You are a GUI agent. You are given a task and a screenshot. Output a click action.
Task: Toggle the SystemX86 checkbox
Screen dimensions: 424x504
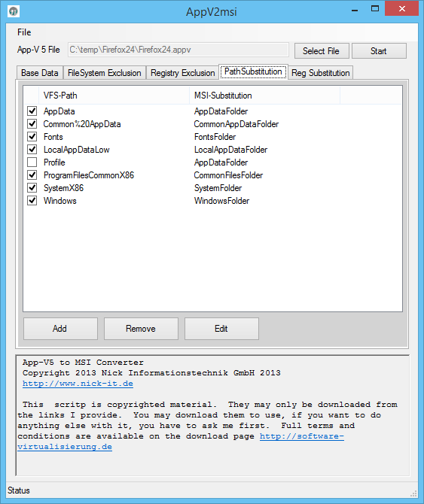pos(32,188)
